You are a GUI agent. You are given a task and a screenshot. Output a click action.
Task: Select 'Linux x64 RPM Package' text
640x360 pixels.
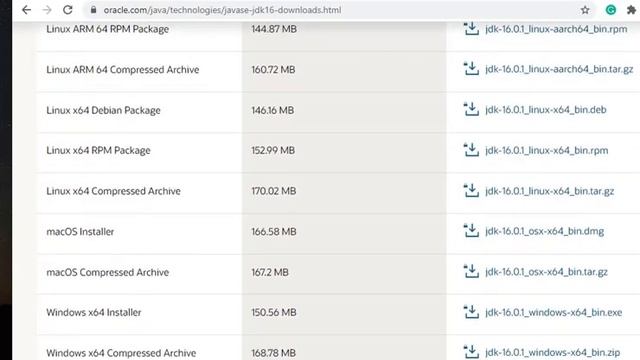point(98,150)
